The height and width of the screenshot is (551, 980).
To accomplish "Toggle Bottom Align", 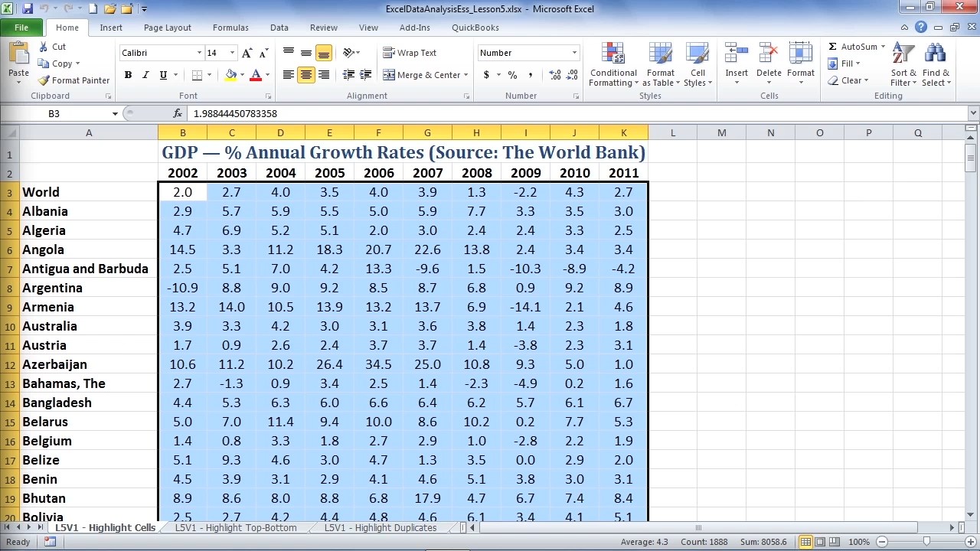I will point(323,53).
